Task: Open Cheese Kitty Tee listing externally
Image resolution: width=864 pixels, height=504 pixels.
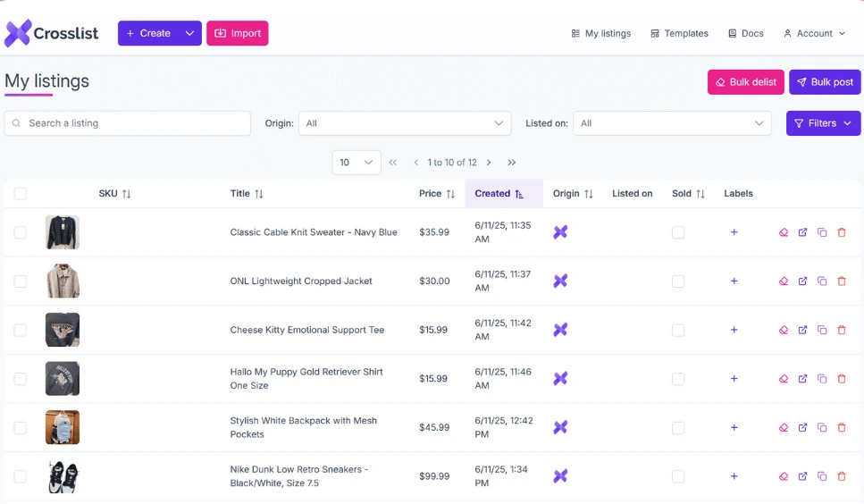Action: click(803, 330)
